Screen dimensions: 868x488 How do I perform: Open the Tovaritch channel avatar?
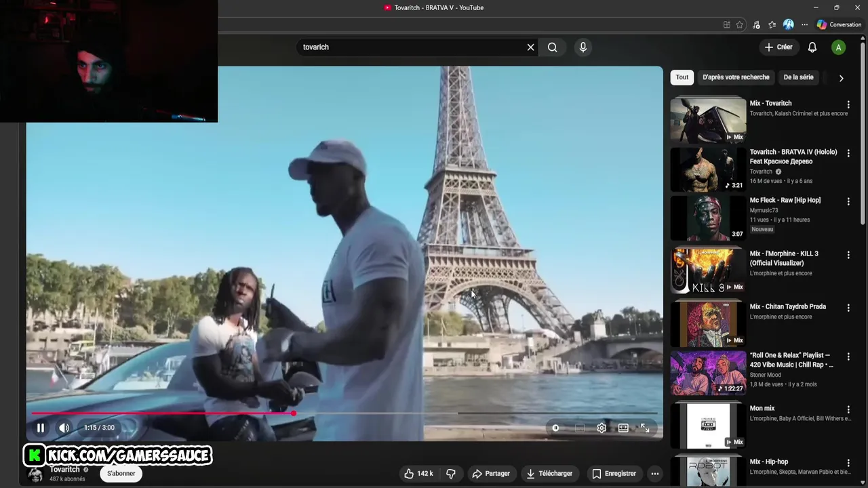[35, 474]
